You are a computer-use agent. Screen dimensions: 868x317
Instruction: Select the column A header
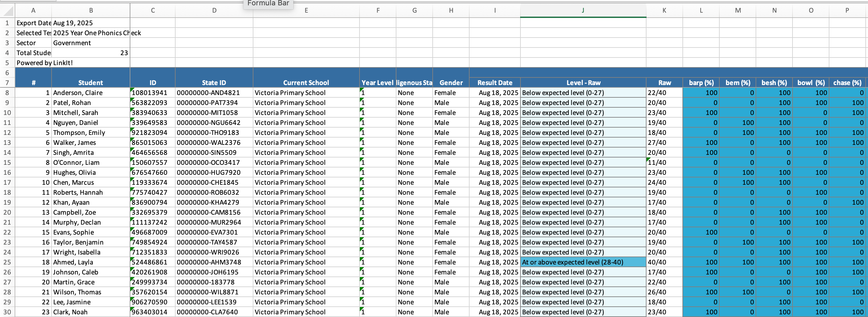click(x=33, y=10)
